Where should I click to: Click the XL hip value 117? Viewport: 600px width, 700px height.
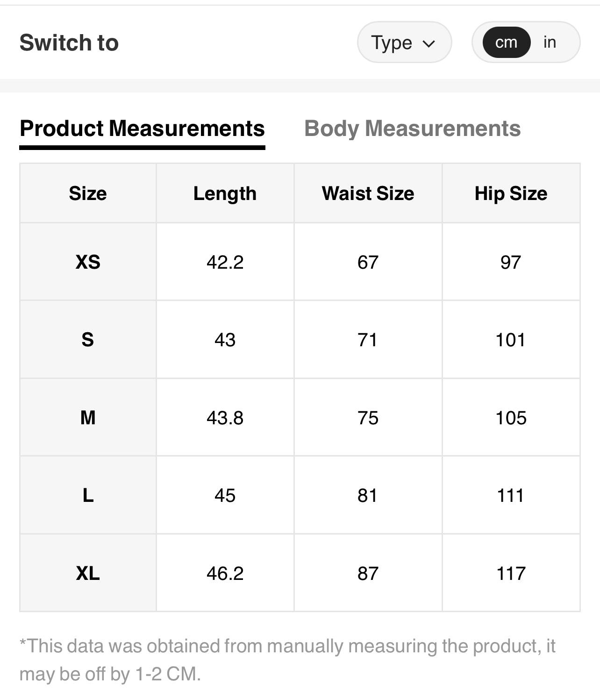click(x=511, y=573)
